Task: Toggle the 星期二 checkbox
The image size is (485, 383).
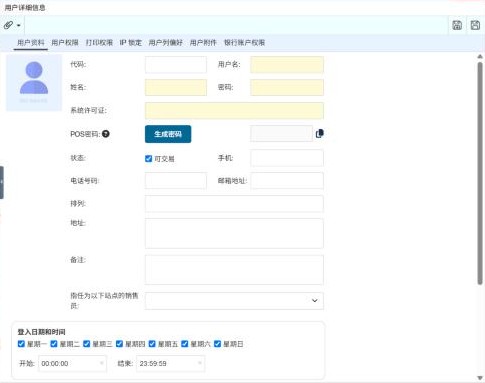Action: coord(54,344)
